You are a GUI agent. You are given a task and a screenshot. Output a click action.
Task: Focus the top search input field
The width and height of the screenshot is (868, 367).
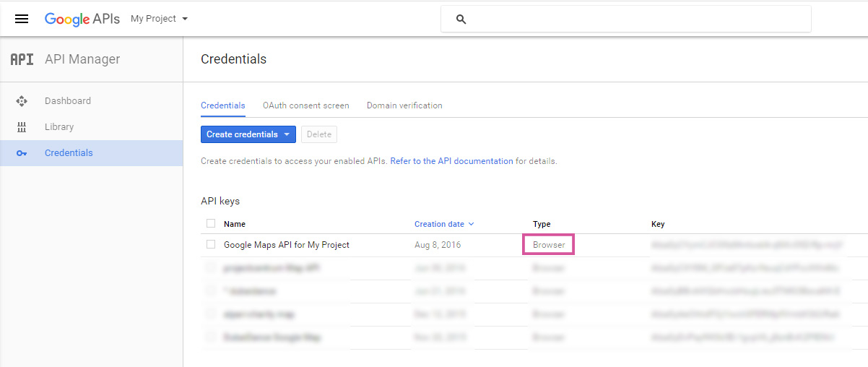point(626,20)
